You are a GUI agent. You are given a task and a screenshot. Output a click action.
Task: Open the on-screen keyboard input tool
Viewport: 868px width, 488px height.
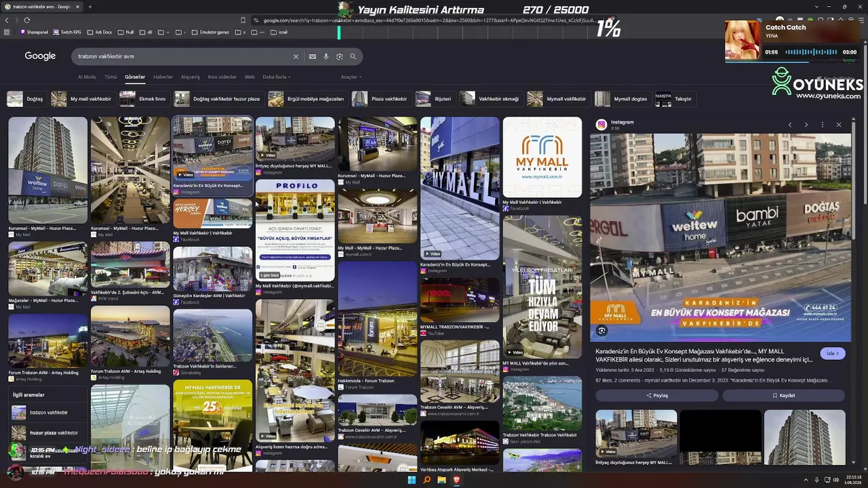coord(313,56)
